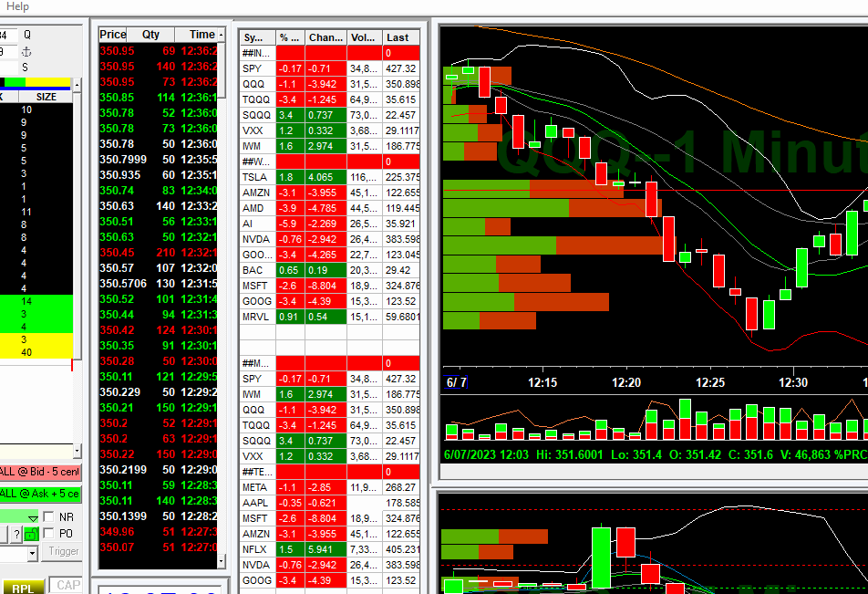This screenshot has width=868, height=594.
Task: Click the down arrow of the time and sales scrollbar
Action: tap(222, 561)
